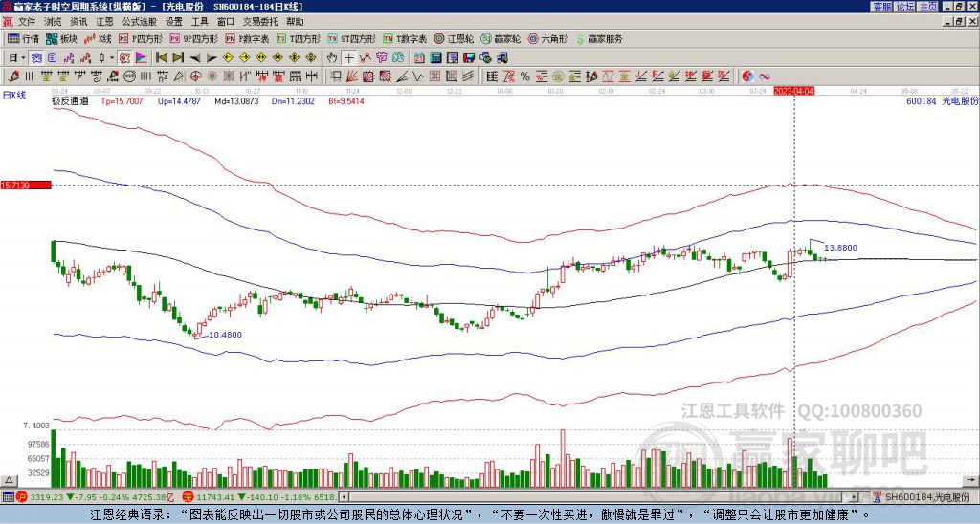Click the 主页 homepage button

pos(927,7)
